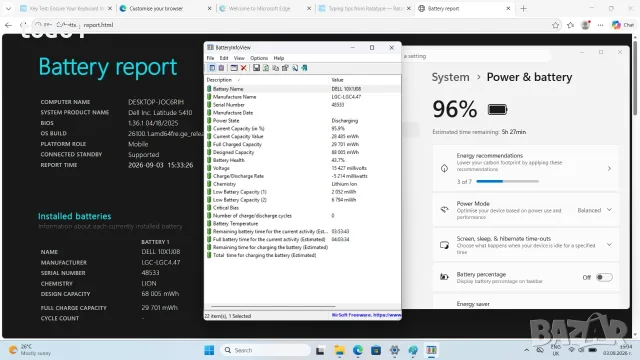Select Full Charged Capacity row
640x360 pixels.
click(303, 144)
